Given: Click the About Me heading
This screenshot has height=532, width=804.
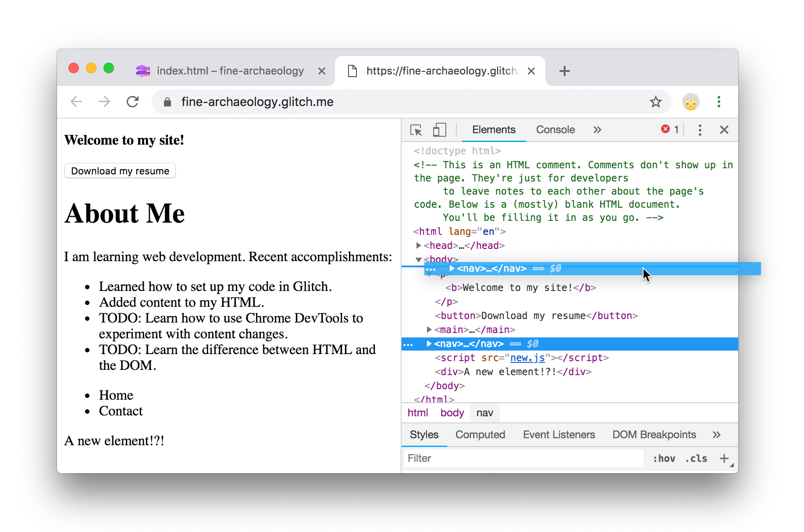Looking at the screenshot, I should 125,213.
